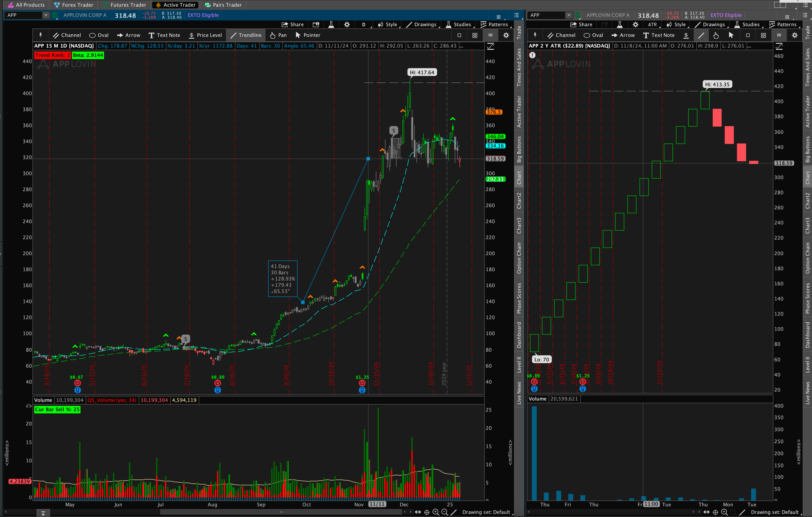The image size is (812, 517).
Task: Click the flask icon next to Share
Action: tap(331, 25)
